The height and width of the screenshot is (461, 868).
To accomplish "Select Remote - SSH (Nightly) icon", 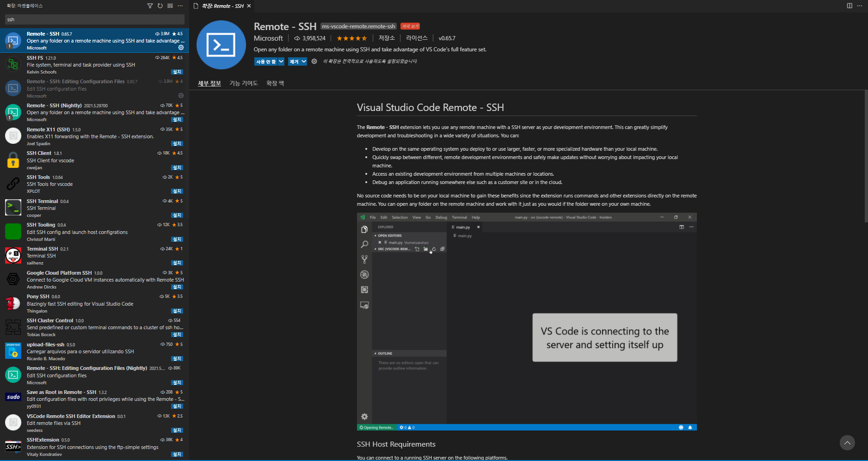I will point(13,112).
